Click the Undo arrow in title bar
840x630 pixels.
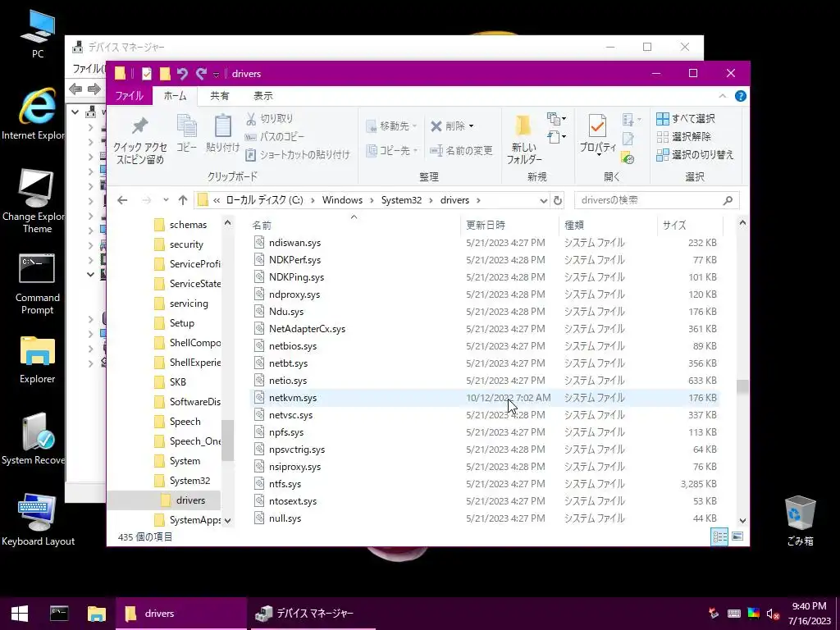pyautogui.click(x=182, y=73)
